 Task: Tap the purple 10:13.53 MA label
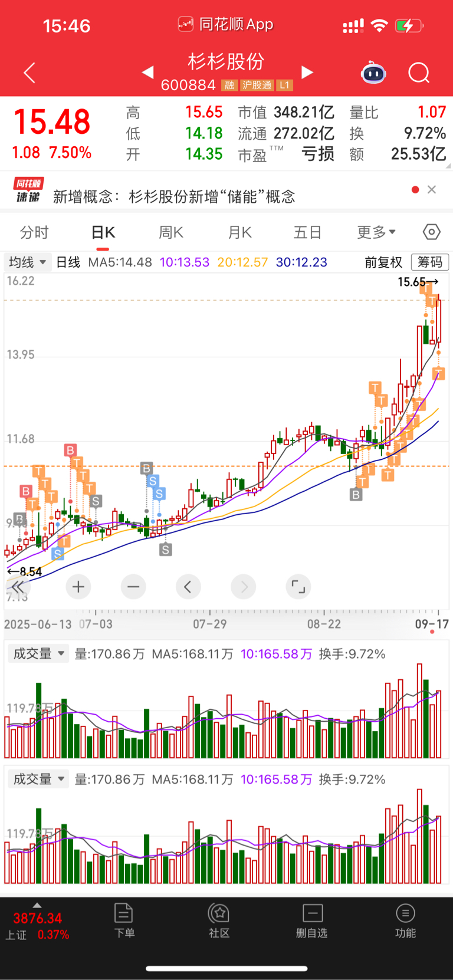click(x=185, y=262)
